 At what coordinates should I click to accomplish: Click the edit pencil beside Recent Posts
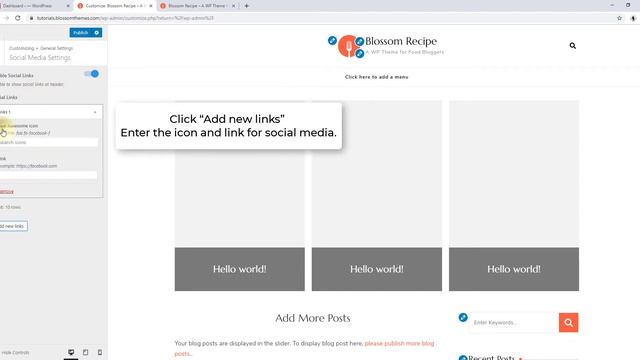click(463, 358)
